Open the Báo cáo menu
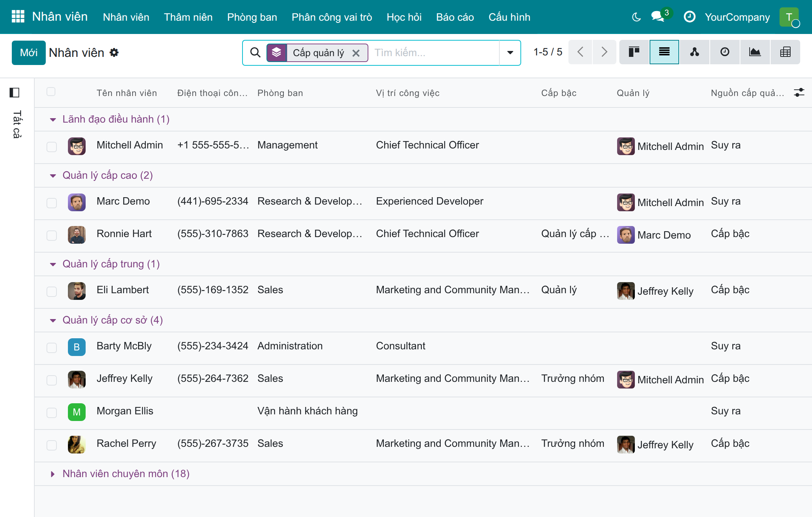The width and height of the screenshot is (812, 517). tap(455, 17)
